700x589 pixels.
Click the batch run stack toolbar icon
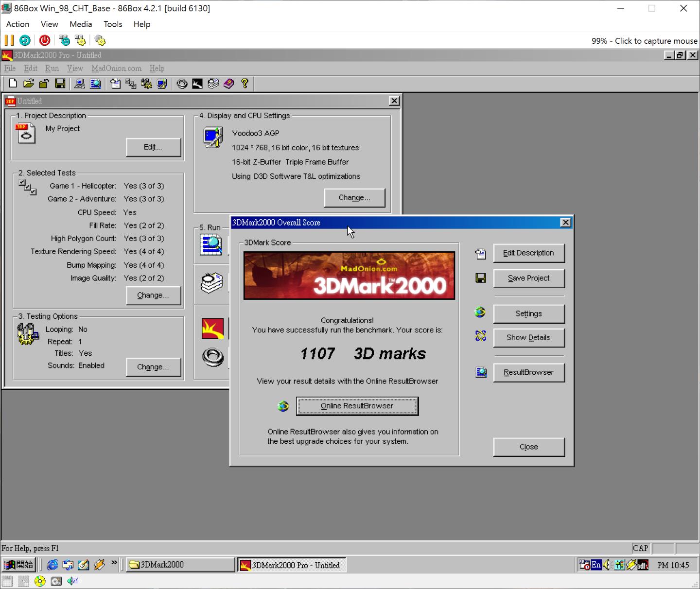213,84
